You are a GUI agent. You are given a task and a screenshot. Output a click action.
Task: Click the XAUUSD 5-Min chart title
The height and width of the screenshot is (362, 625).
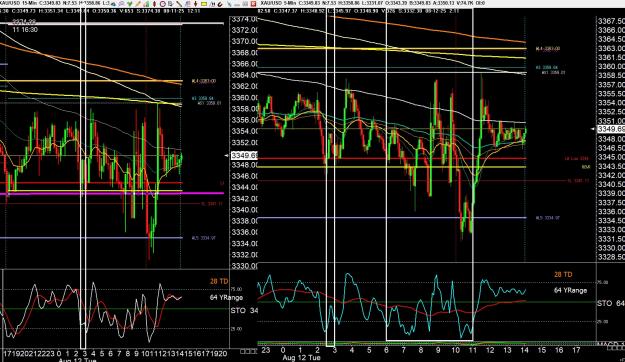point(277,3)
